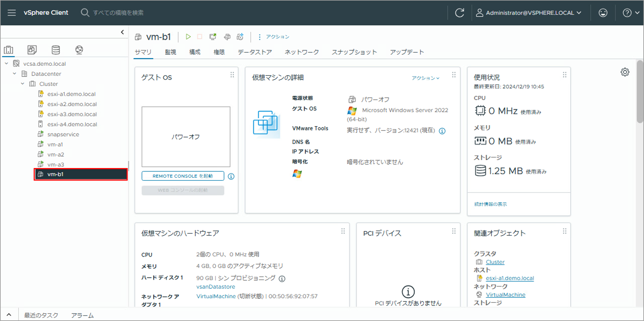Open the データストア tab
The image size is (644, 321).
click(255, 52)
